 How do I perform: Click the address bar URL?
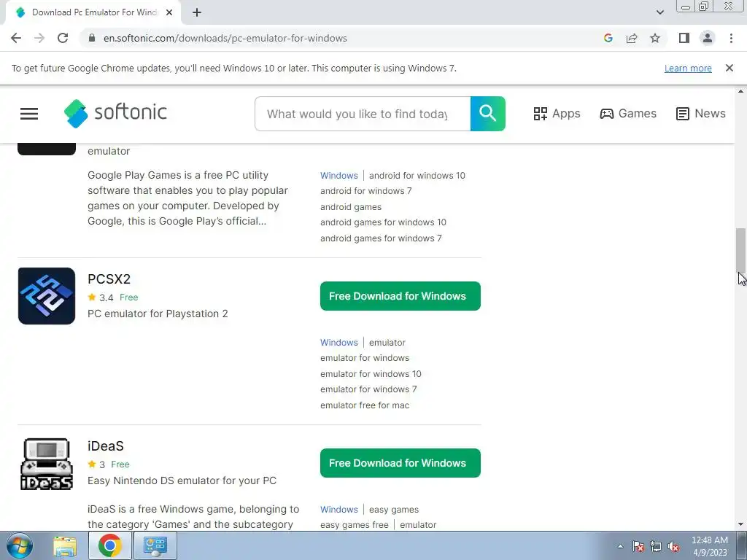(225, 38)
